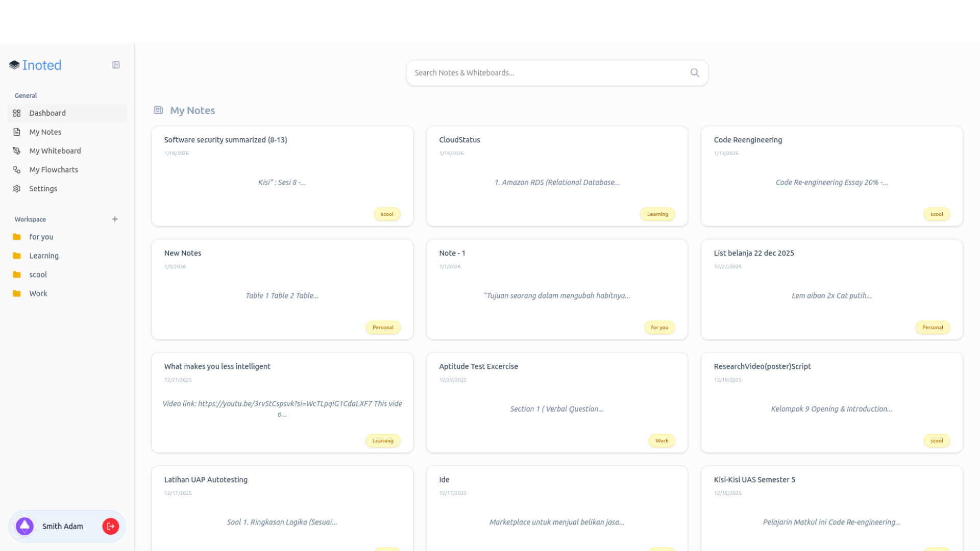This screenshot has height=551, width=980.
Task: Open Settings via the gear icon
Action: click(x=17, y=188)
